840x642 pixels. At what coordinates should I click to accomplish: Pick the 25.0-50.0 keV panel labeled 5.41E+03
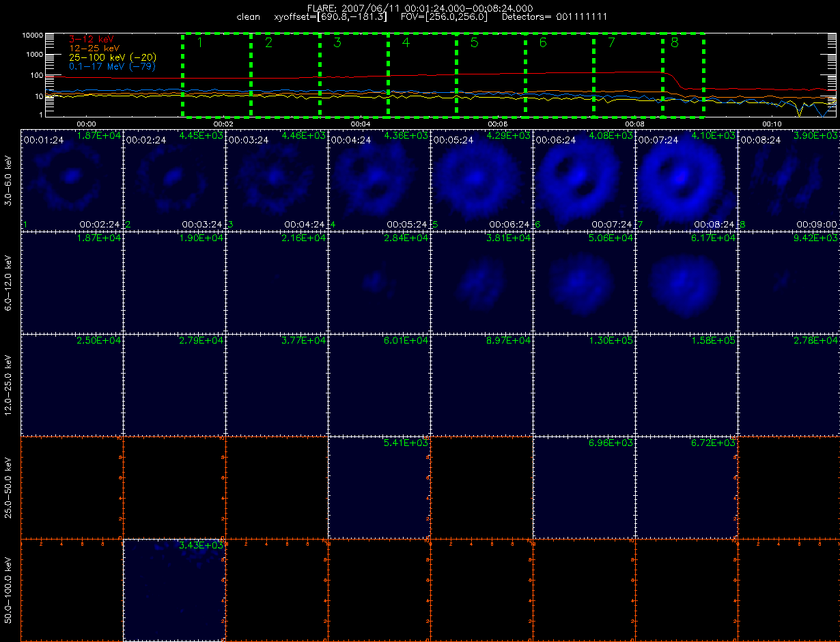[379, 487]
